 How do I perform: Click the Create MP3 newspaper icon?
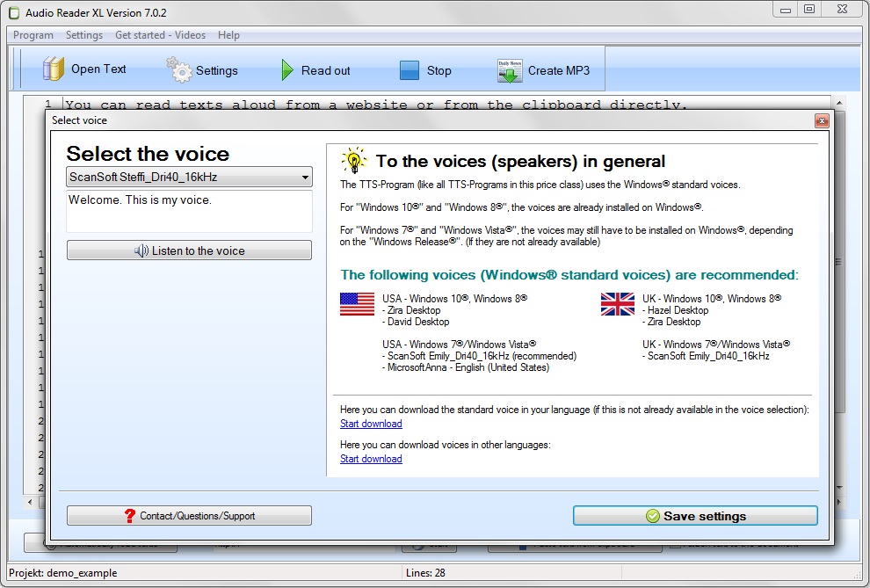510,70
